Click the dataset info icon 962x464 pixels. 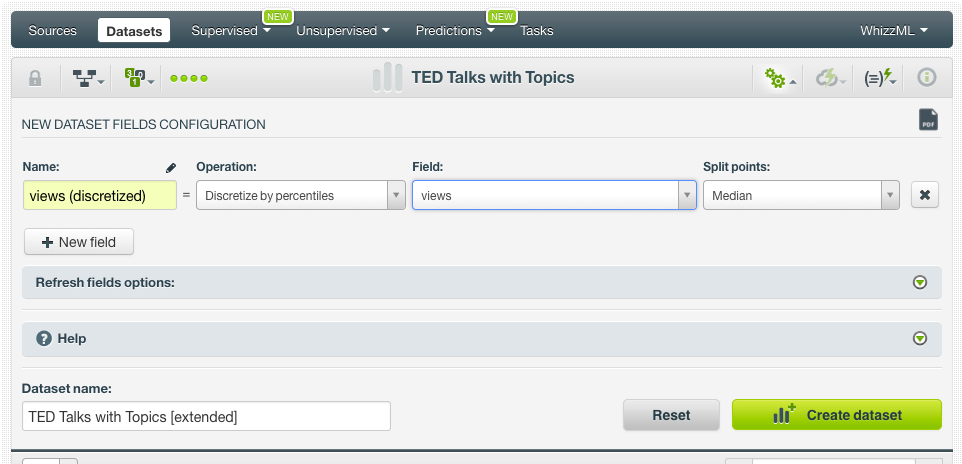[926, 78]
